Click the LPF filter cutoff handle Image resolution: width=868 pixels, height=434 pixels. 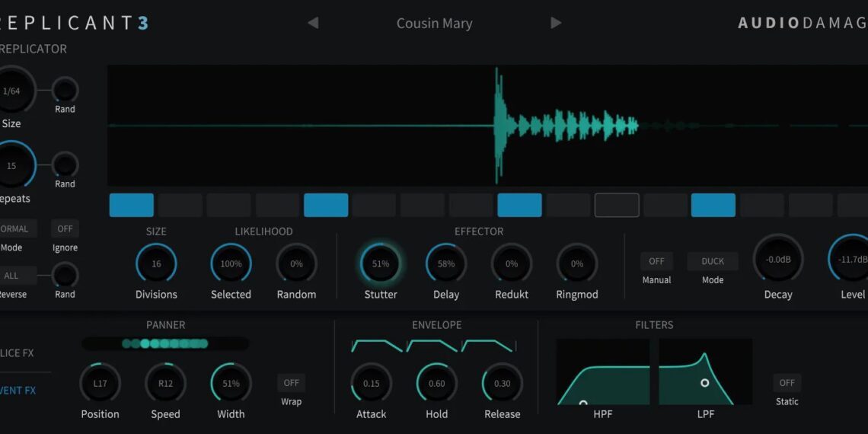[705, 382]
